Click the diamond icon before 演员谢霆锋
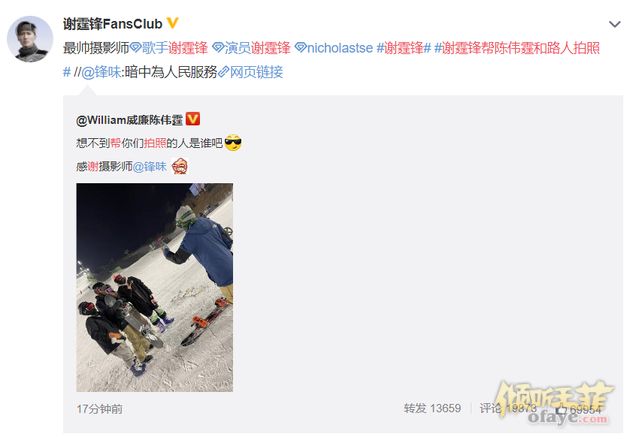The image size is (630, 440). coord(218,48)
